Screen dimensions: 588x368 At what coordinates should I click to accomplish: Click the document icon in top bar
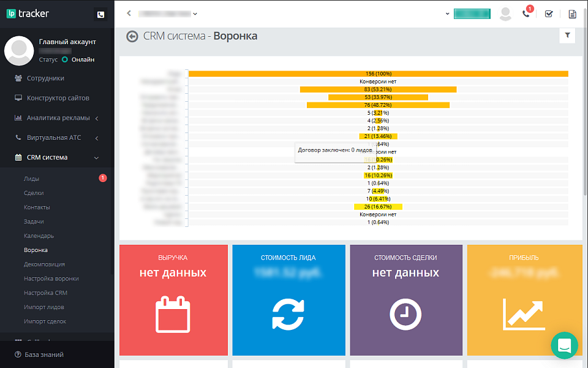pyautogui.click(x=572, y=13)
